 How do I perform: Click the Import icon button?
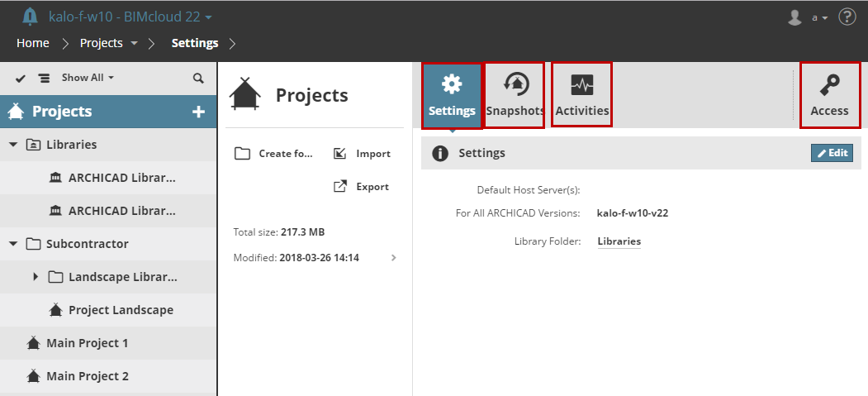click(339, 153)
